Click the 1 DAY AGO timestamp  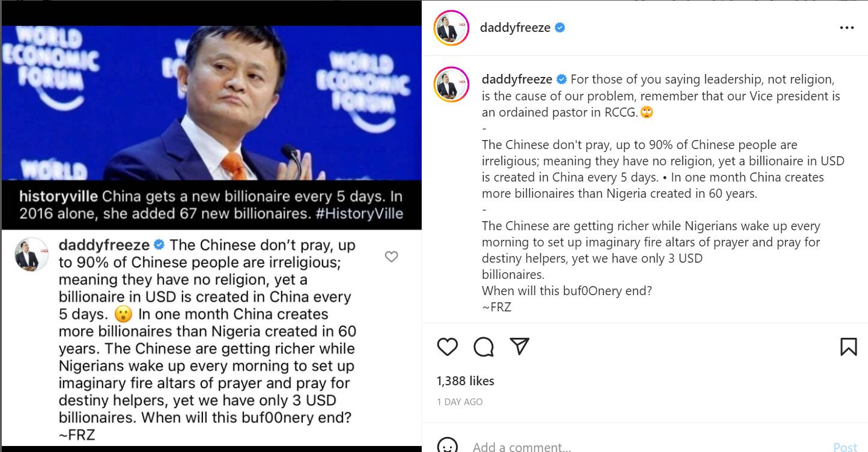pyautogui.click(x=460, y=402)
